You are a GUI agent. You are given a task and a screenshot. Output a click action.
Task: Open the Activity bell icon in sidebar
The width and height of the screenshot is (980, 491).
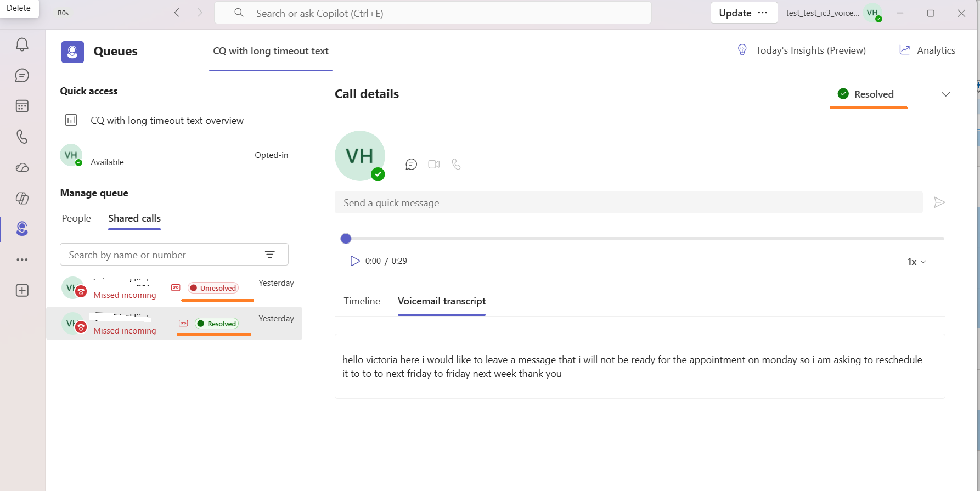point(22,44)
